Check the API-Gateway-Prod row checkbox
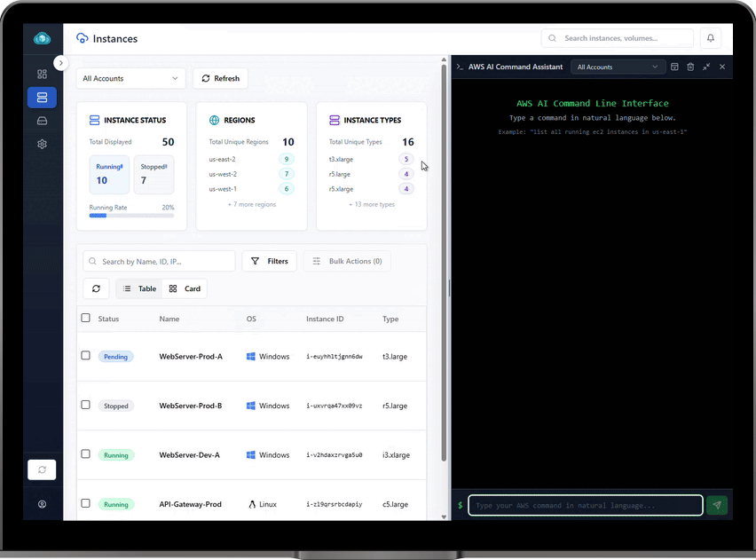 (85, 503)
